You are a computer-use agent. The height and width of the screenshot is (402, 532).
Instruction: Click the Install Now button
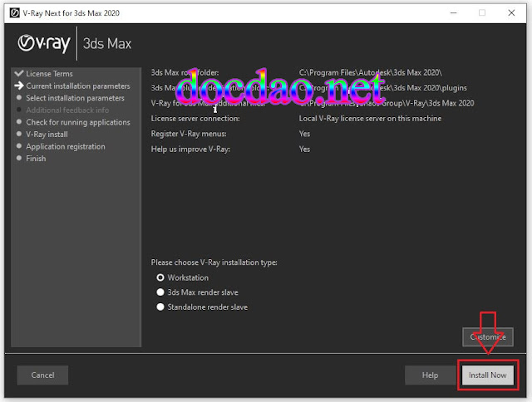click(x=488, y=375)
